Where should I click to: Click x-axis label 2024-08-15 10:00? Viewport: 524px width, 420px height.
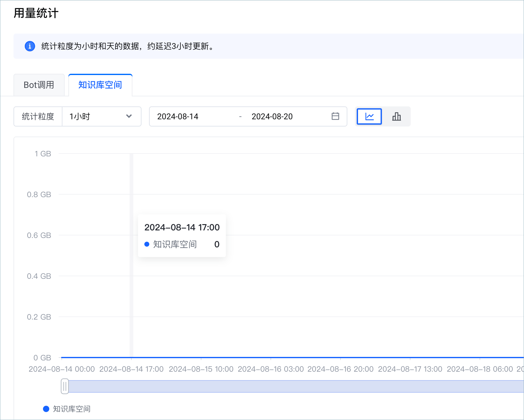[x=201, y=369]
